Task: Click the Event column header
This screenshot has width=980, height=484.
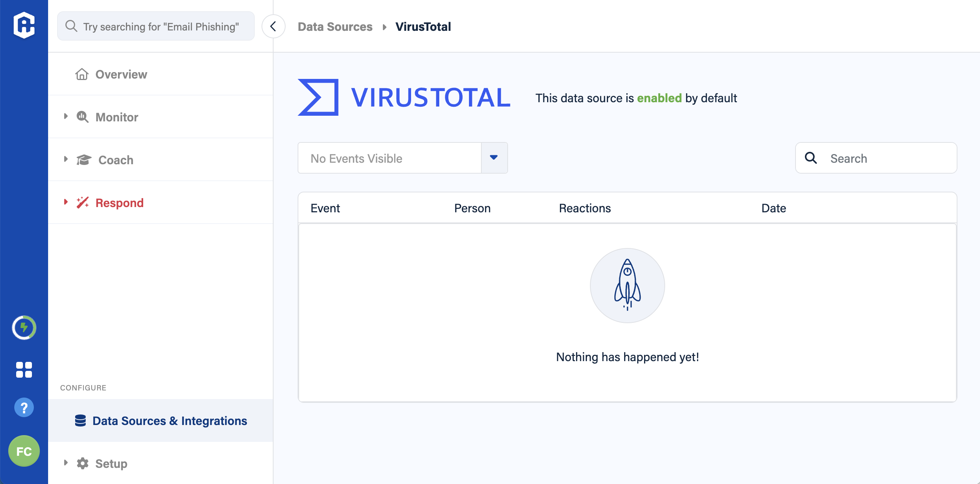Action: [x=325, y=208]
